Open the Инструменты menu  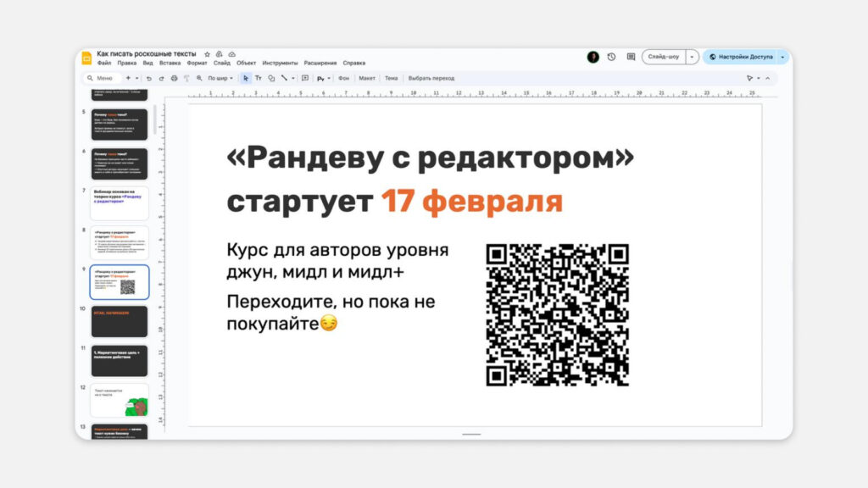pos(280,63)
